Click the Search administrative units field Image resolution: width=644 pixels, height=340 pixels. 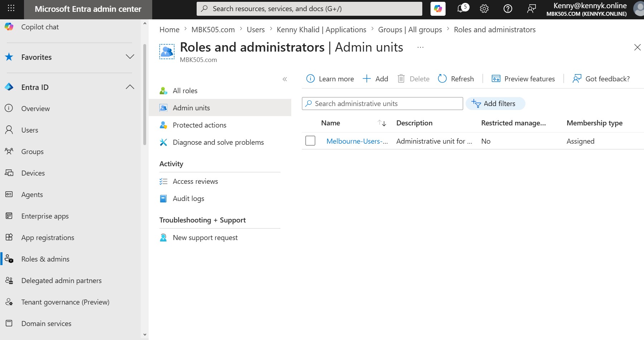coord(383,104)
